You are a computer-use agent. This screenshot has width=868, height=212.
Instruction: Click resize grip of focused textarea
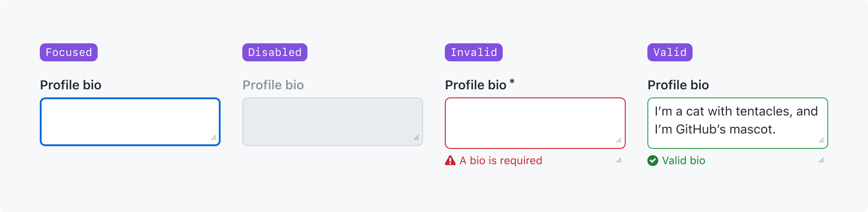click(x=214, y=138)
